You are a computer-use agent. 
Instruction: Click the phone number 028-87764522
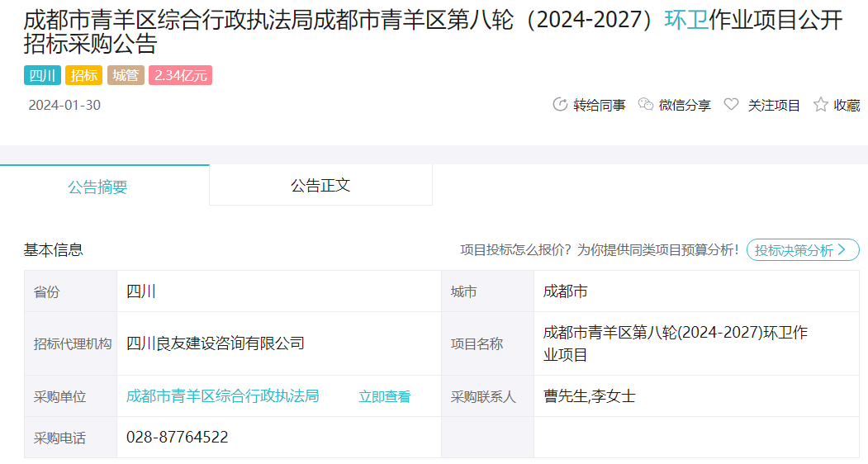[177, 437]
